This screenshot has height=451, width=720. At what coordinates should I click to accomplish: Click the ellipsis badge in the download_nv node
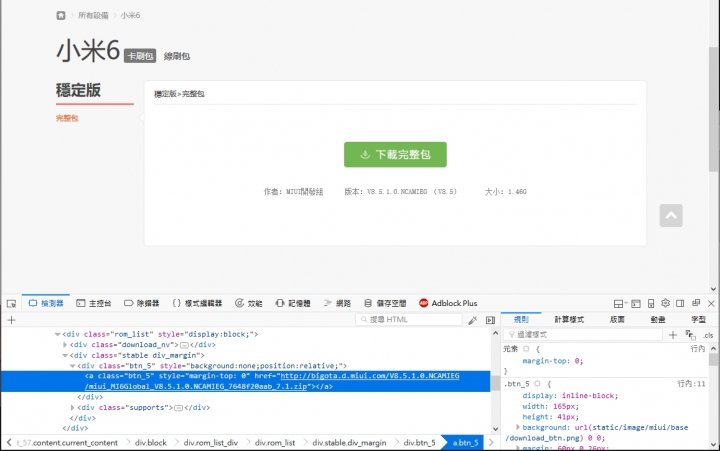click(184, 345)
